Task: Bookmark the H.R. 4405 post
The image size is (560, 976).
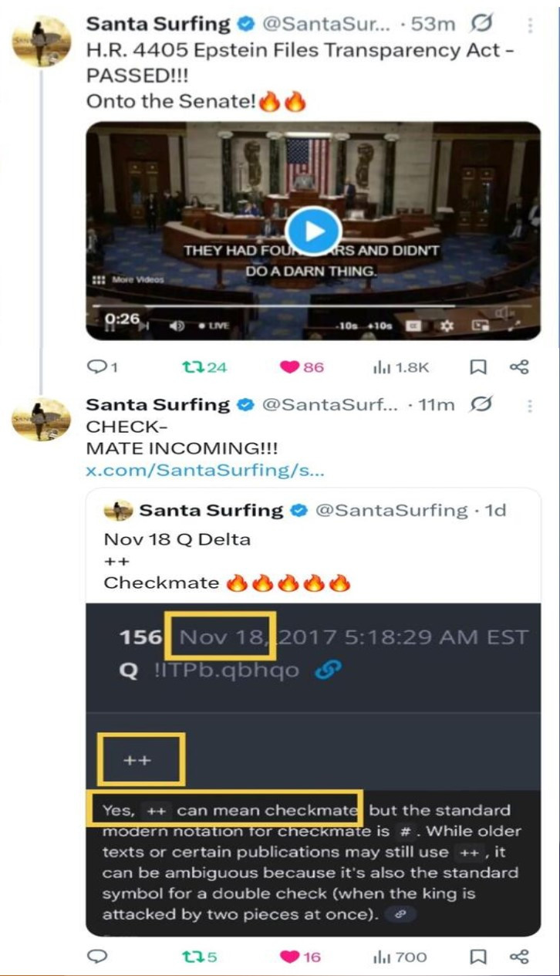Action: (478, 367)
